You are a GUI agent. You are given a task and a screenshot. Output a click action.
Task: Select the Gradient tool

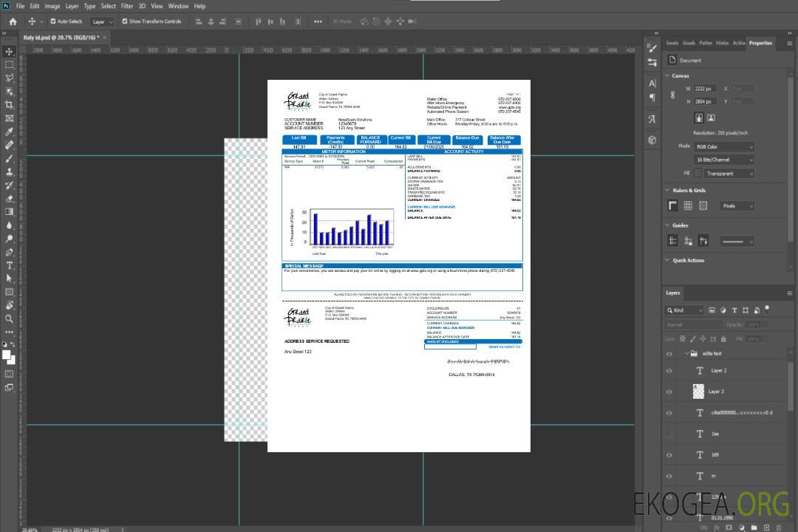pyautogui.click(x=9, y=212)
